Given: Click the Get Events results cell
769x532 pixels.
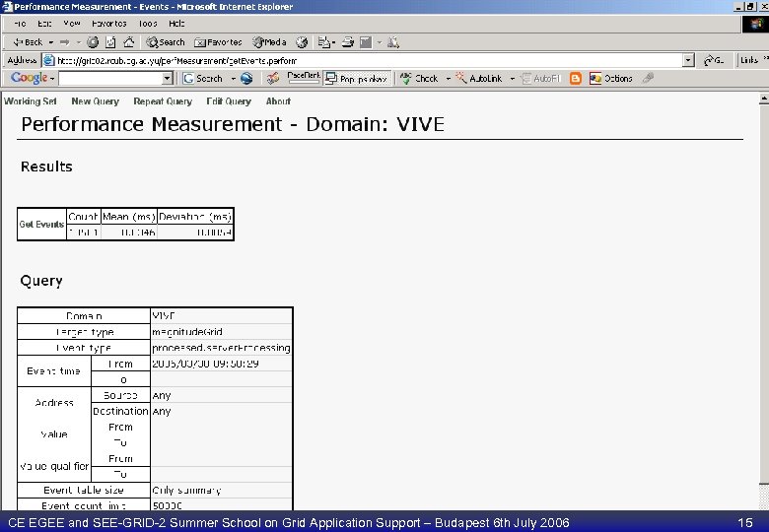Looking at the screenshot, I should [41, 225].
